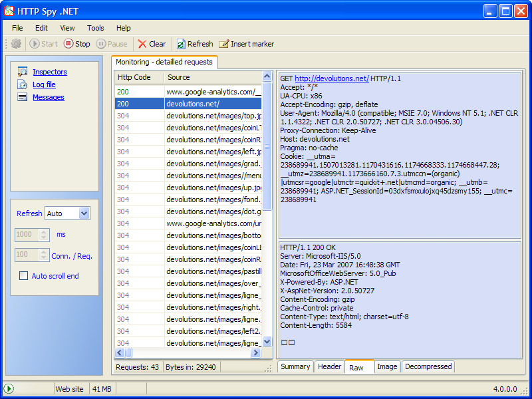The height and width of the screenshot is (399, 532).
Task: Click the Pause toolbar icon
Action: (101, 44)
